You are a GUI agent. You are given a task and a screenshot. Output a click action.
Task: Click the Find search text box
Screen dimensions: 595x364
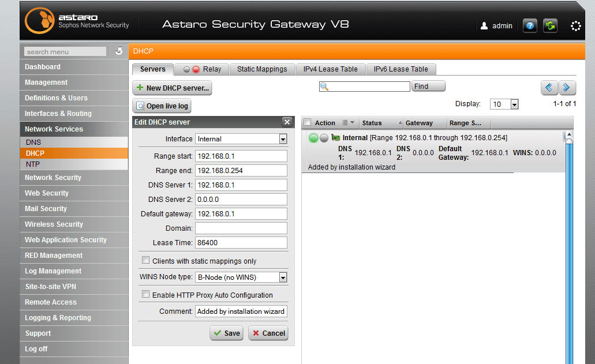(x=365, y=87)
